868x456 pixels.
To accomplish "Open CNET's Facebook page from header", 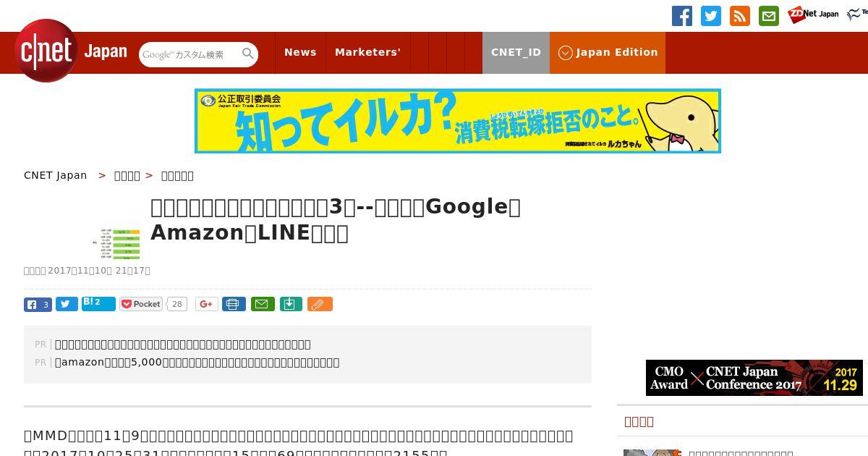I will (x=682, y=16).
